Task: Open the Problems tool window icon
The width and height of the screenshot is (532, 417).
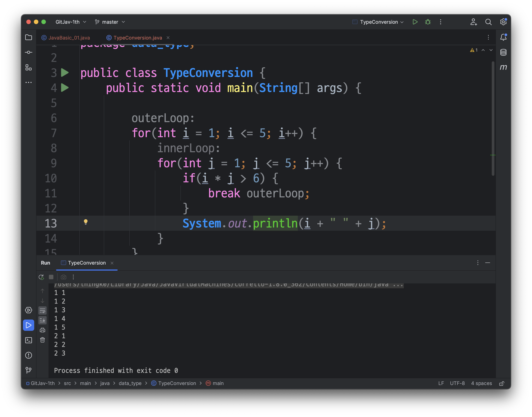Action: coord(29,355)
